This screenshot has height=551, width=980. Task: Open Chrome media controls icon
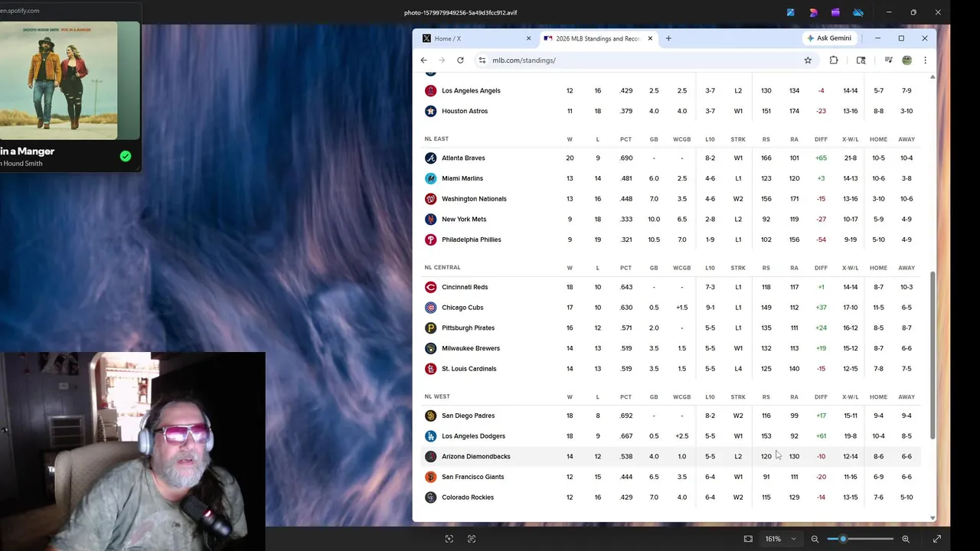pos(888,60)
